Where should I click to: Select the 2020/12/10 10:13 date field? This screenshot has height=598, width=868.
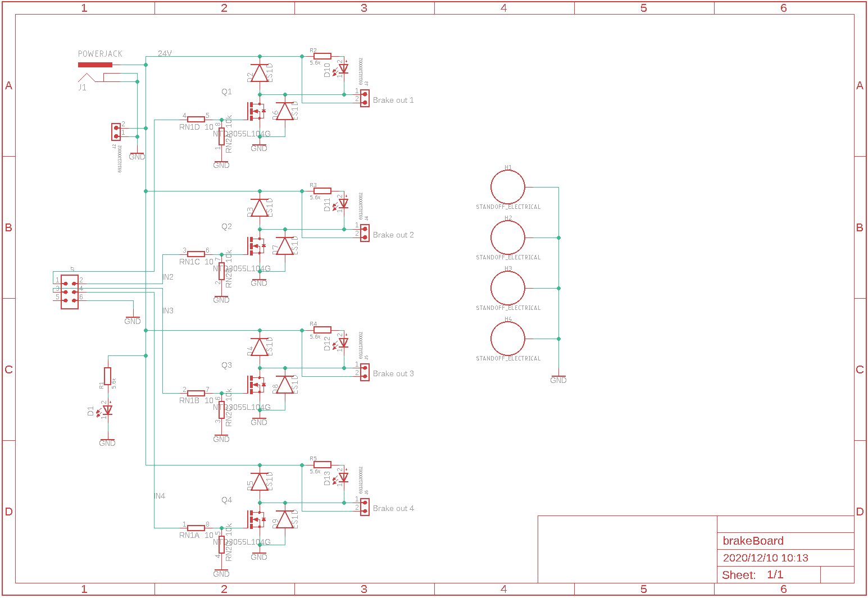coord(765,558)
